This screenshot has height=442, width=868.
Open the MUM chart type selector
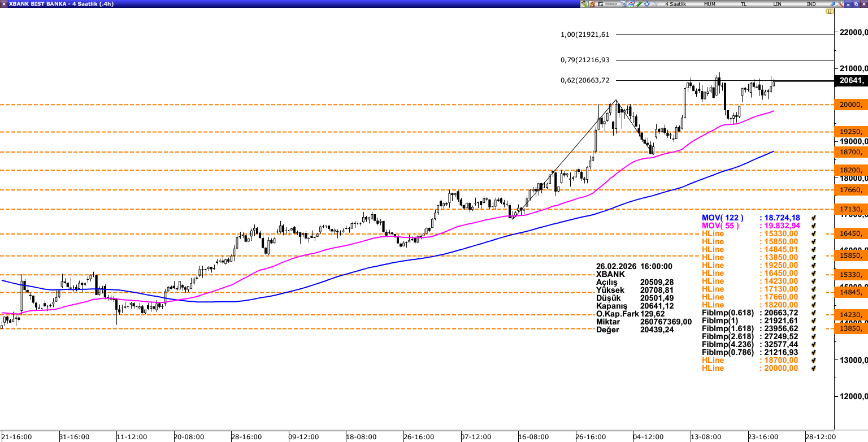[710, 4]
